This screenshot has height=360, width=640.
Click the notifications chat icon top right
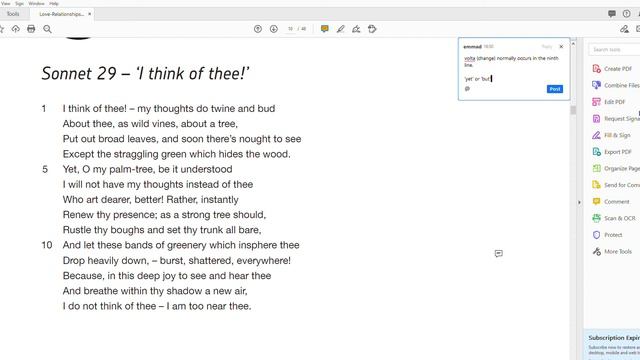(611, 13)
